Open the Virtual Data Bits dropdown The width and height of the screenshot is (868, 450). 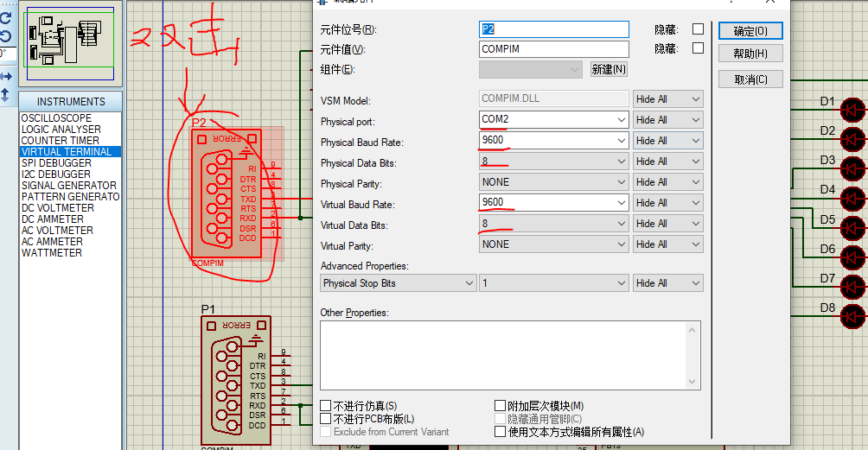click(553, 224)
